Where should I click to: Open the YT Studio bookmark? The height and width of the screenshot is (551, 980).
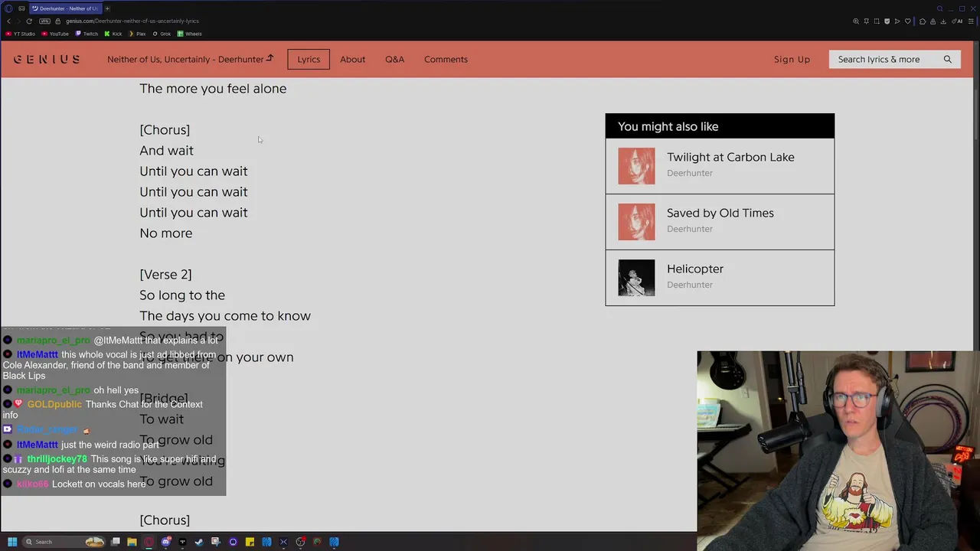pos(21,34)
